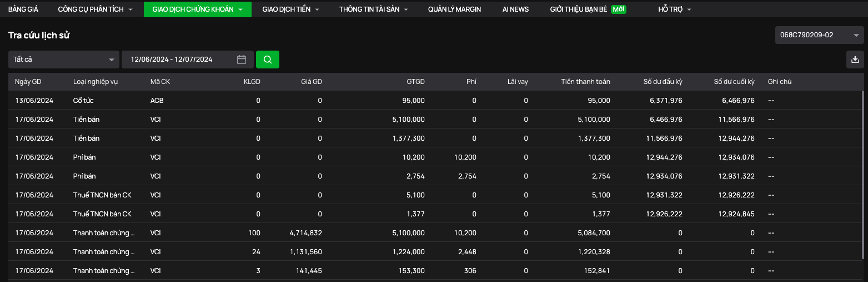Open Giới thiệu bạn bè with Mới badge

pyautogui.click(x=588, y=9)
